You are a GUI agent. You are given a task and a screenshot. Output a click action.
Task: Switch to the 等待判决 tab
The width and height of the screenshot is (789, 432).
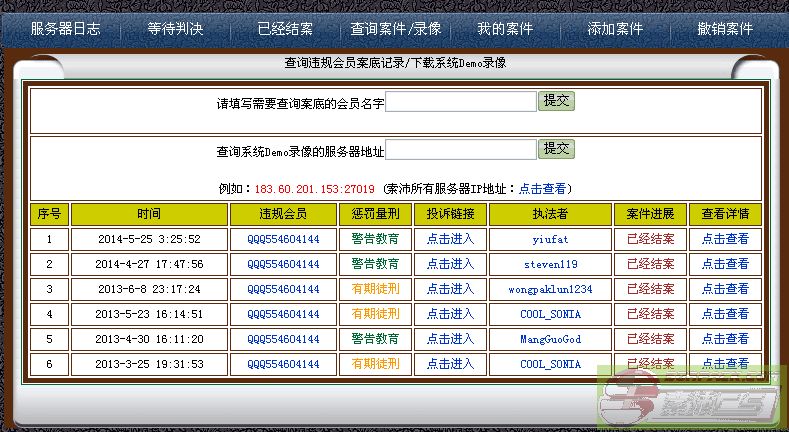pos(175,29)
